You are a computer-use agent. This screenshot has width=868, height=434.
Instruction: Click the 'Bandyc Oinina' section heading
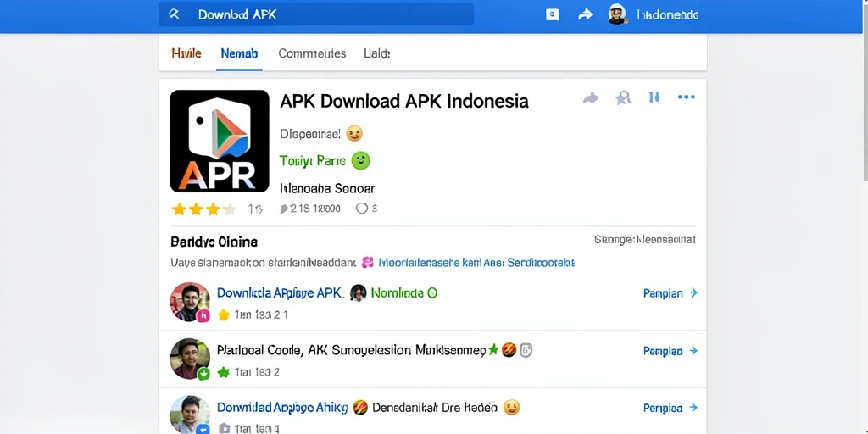(x=214, y=242)
